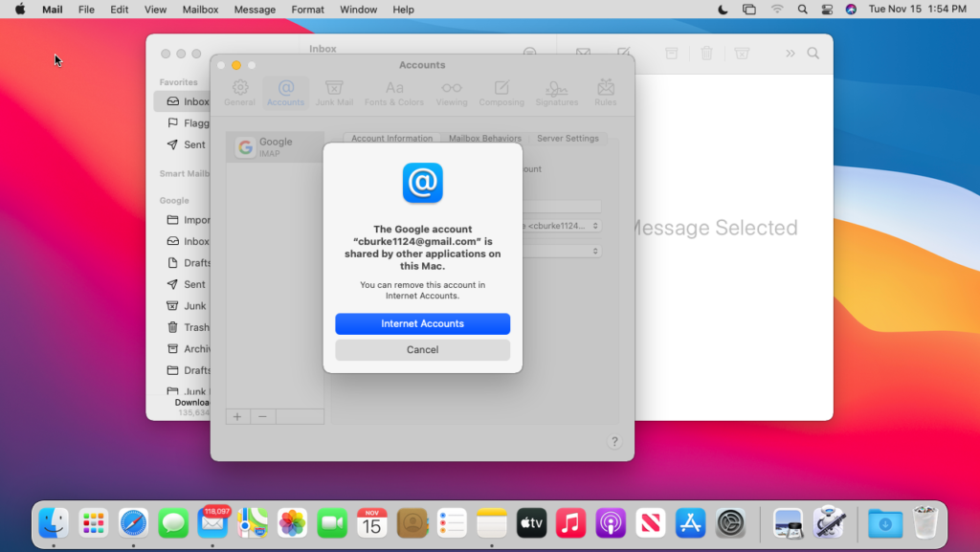
Task: Open Messages from the Dock
Action: pos(173,523)
